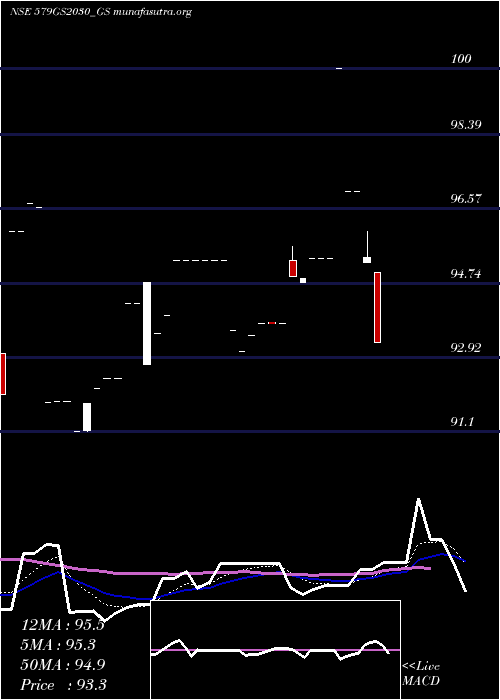Click the <<Live MACD label
This screenshot has height=700, width=500.
(421, 673)
